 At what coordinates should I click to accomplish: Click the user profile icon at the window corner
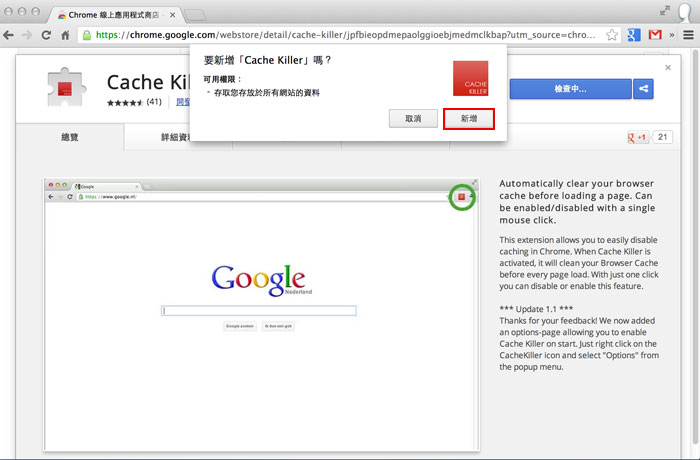click(684, 13)
